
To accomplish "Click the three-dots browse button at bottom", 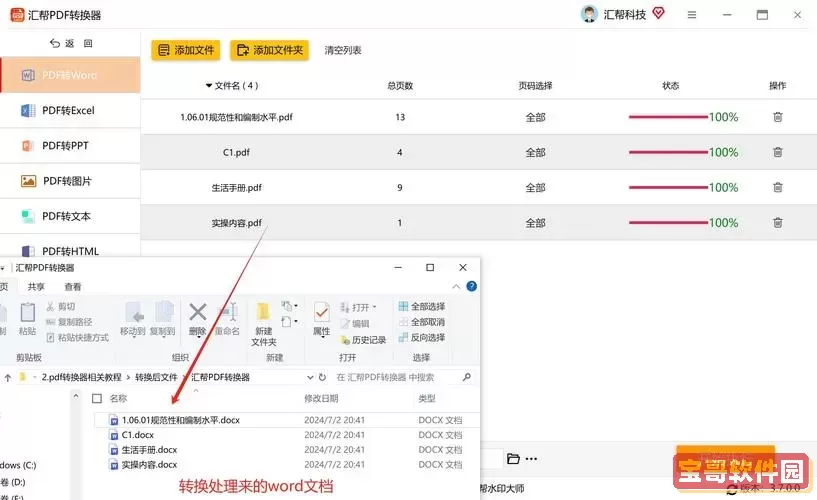I will coord(531,459).
